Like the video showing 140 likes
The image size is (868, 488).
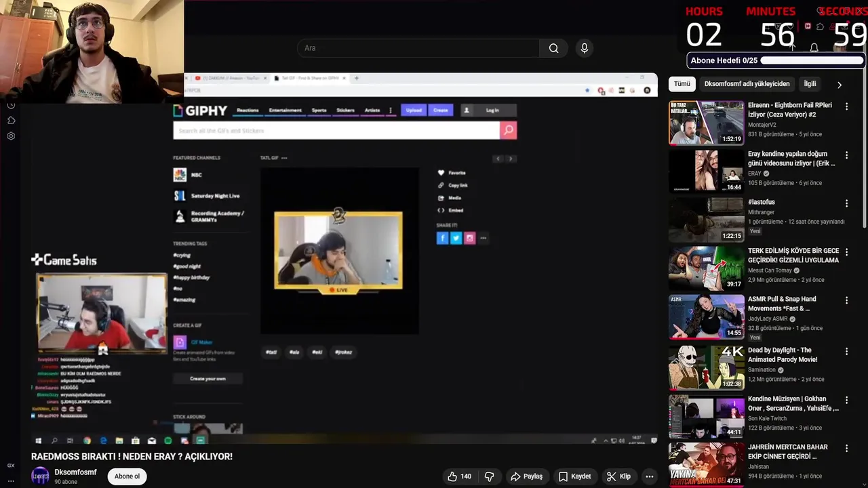(459, 476)
